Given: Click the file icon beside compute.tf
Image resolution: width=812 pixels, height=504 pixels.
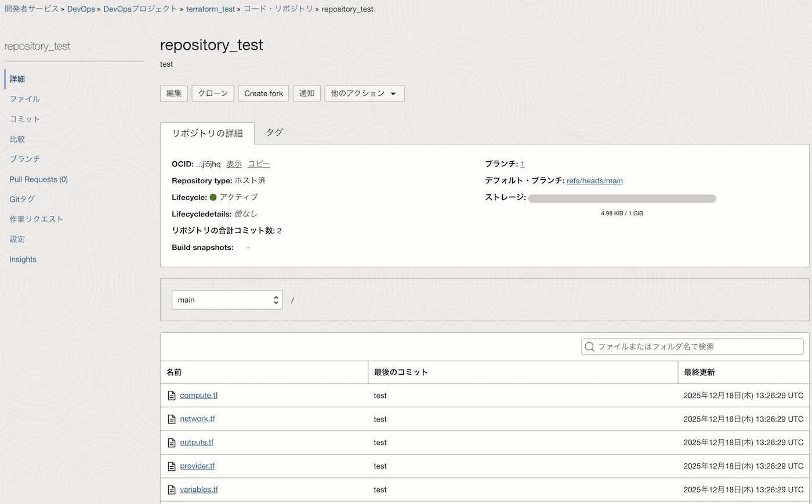Looking at the screenshot, I should click(x=172, y=396).
